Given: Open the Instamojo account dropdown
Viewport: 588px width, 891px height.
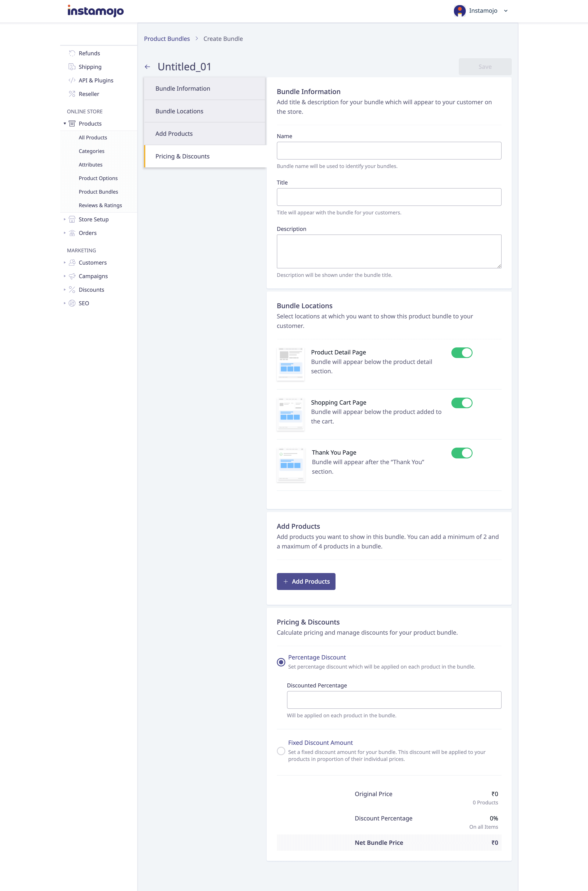Looking at the screenshot, I should tap(506, 11).
